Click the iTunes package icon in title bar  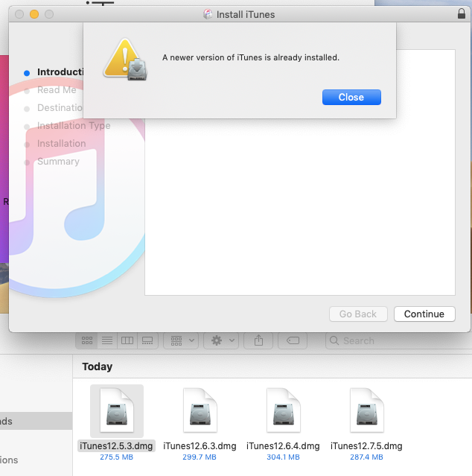tap(208, 14)
